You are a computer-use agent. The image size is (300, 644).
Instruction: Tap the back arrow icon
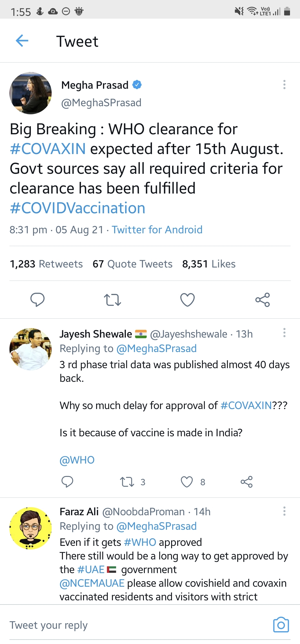(x=22, y=41)
